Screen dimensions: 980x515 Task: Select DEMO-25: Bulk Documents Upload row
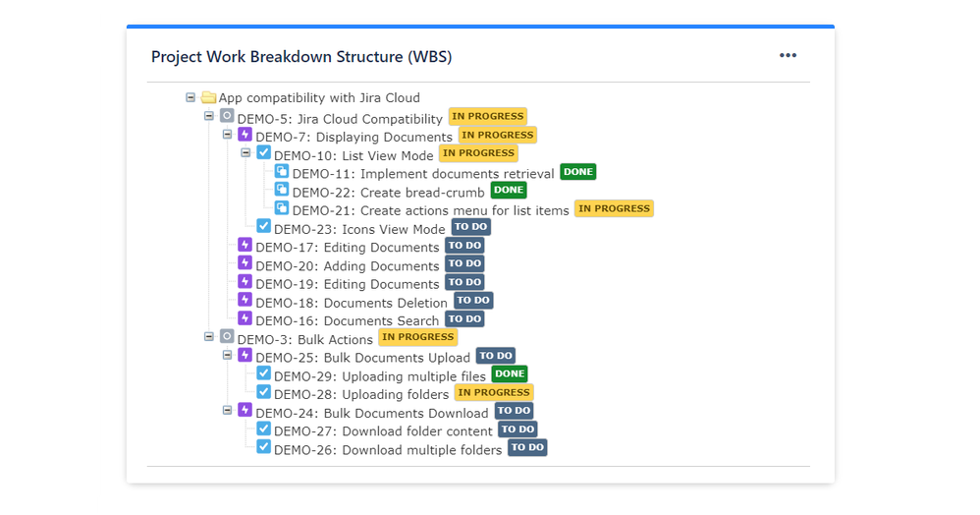(x=362, y=358)
